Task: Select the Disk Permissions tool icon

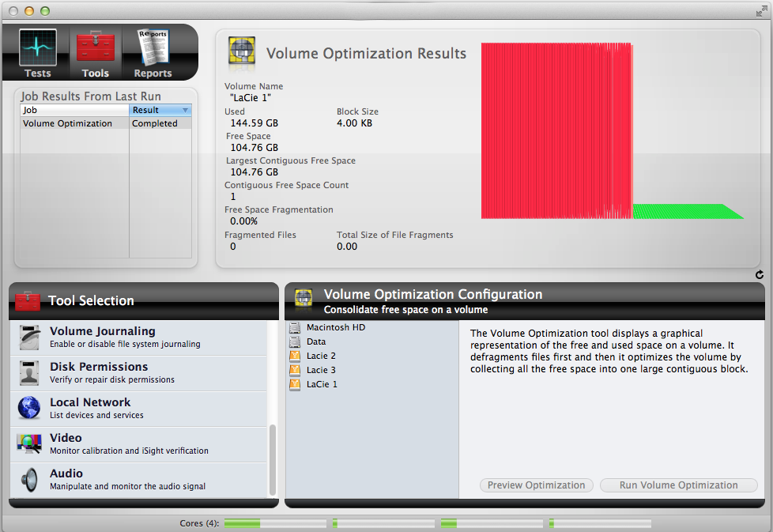Action: point(29,373)
